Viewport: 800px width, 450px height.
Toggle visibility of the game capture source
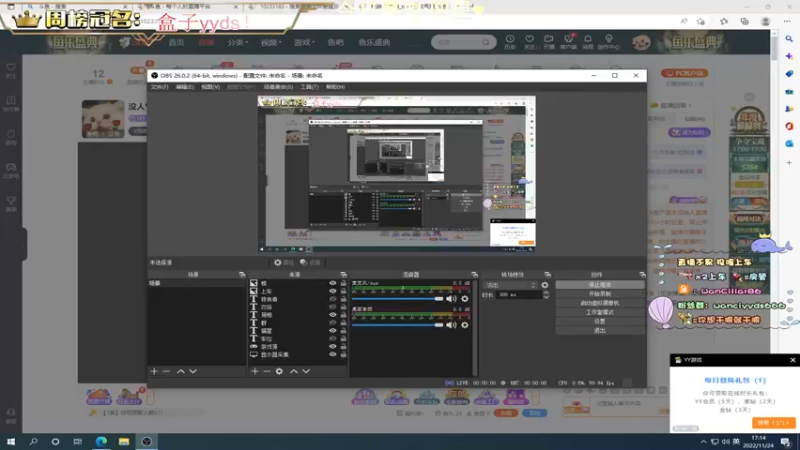(333, 346)
